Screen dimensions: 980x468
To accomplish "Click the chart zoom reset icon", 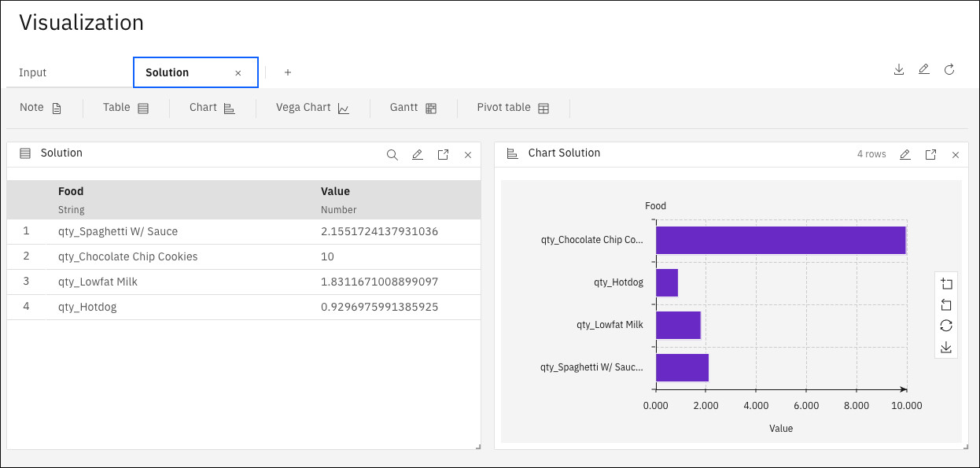I will [946, 305].
